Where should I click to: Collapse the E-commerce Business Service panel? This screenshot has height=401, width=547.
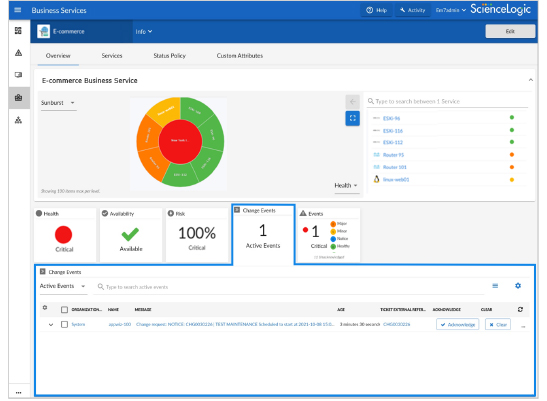[x=531, y=80]
